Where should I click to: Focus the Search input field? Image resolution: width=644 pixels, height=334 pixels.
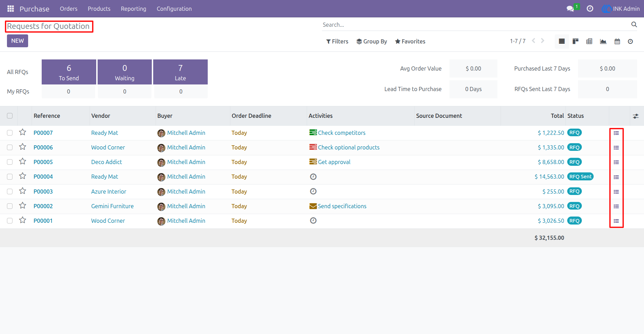476,25
